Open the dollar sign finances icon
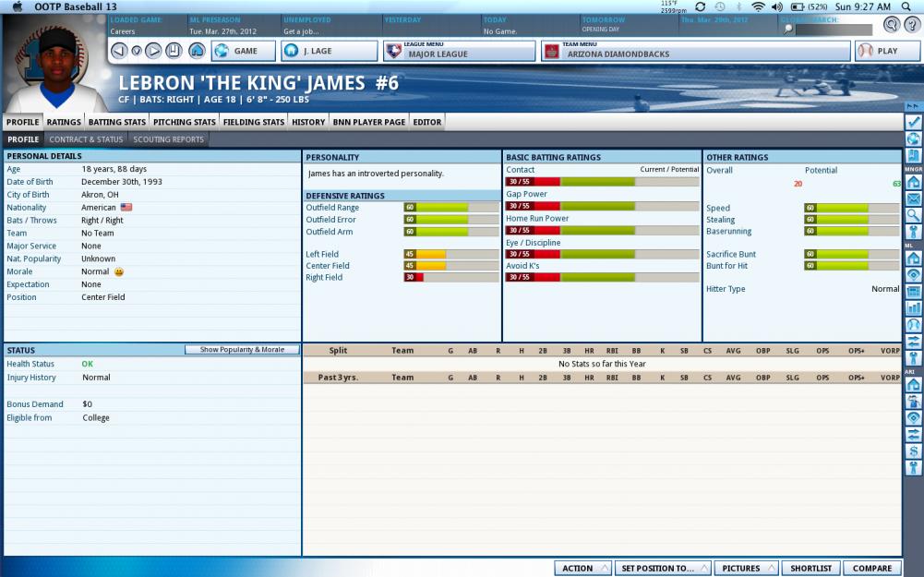 pyautogui.click(x=913, y=451)
